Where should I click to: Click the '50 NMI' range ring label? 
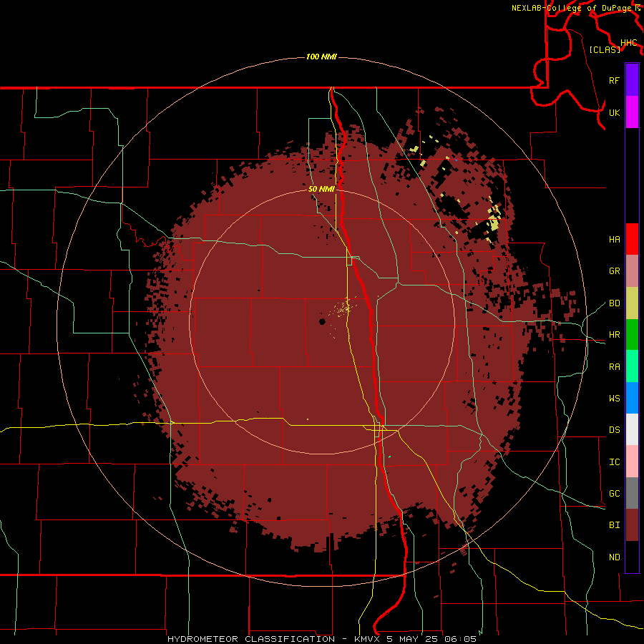pos(321,190)
